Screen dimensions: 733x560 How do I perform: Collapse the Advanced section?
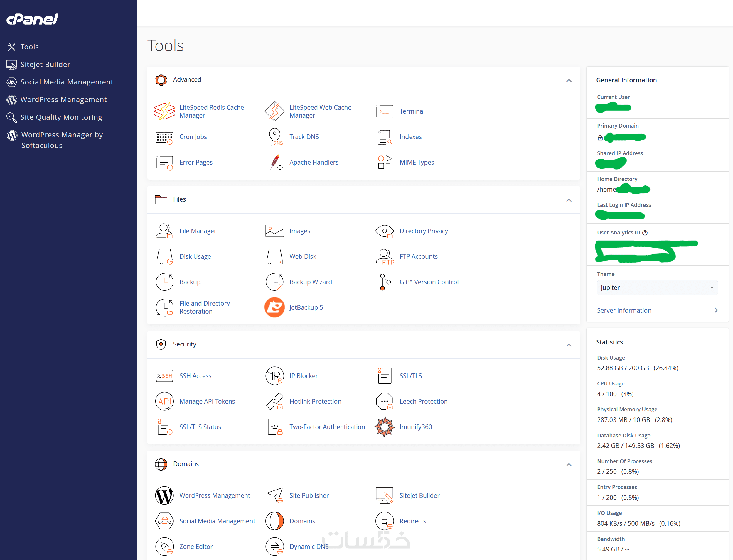(x=569, y=80)
